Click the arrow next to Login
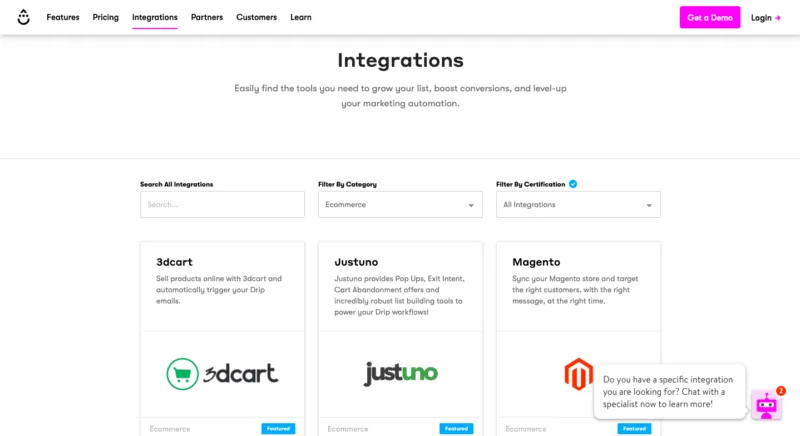 (778, 18)
